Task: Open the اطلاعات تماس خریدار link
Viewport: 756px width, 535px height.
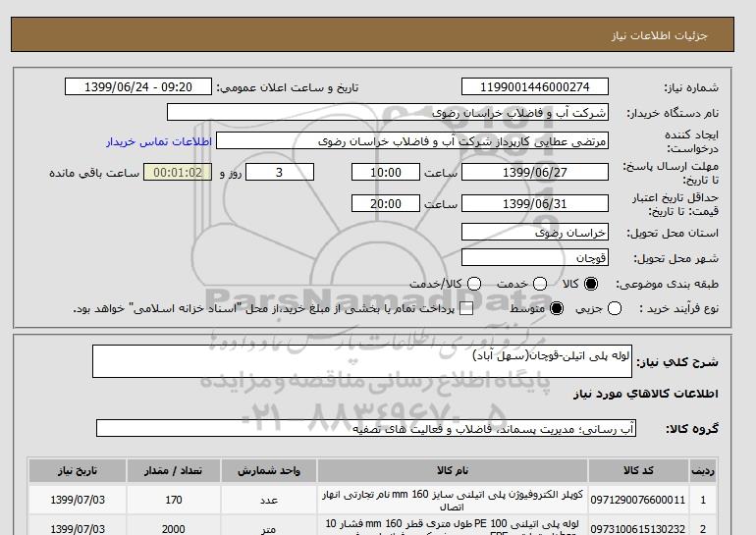Action: click(x=159, y=141)
